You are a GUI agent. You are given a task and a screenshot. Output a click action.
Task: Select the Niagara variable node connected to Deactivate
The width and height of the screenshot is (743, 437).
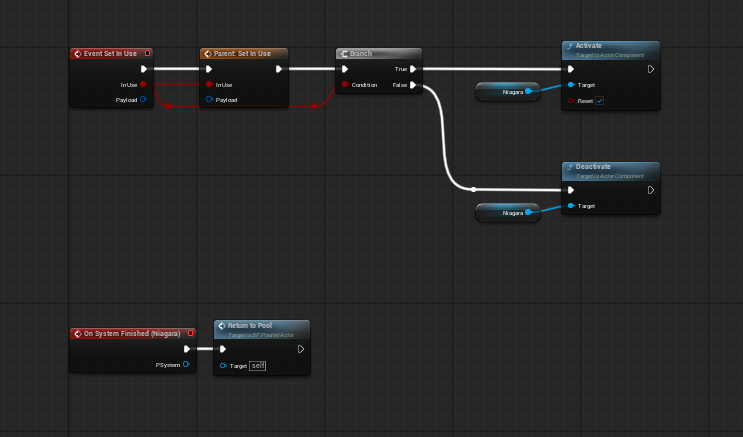click(x=507, y=212)
